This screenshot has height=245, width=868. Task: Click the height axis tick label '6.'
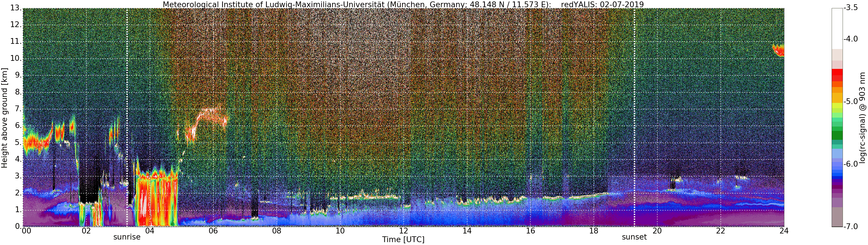pos(18,126)
